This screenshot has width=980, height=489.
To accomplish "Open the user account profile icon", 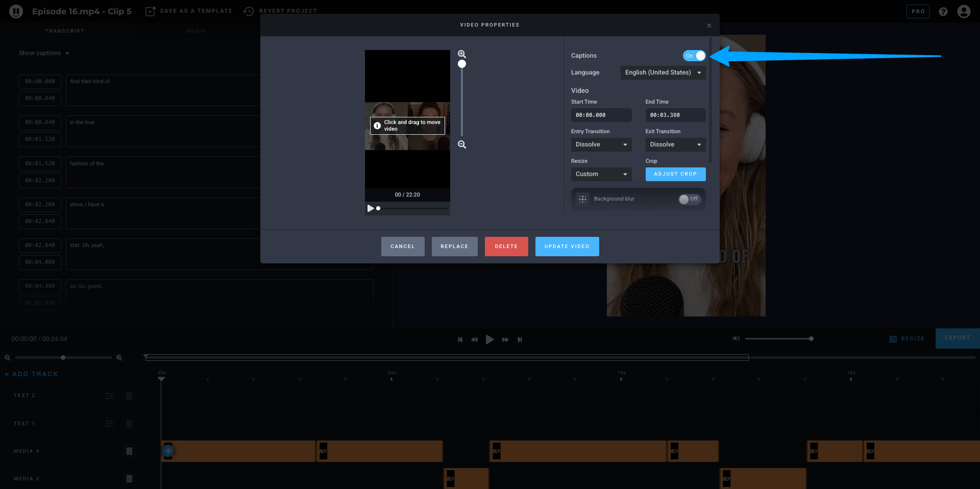I will [x=963, y=11].
